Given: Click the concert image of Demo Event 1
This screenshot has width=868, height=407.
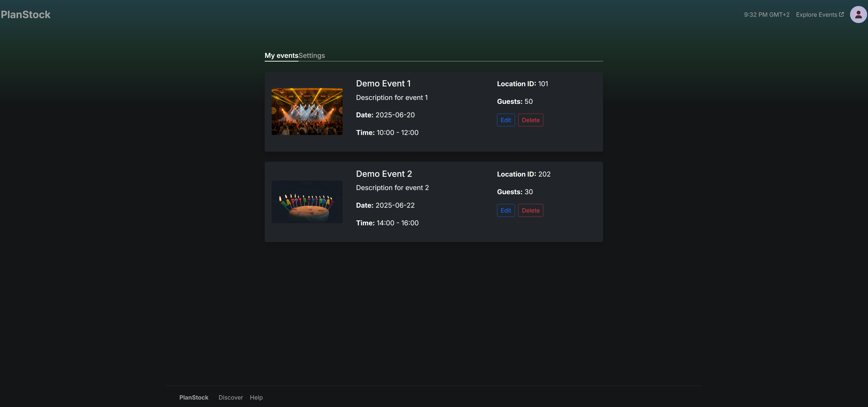Looking at the screenshot, I should coord(307,111).
